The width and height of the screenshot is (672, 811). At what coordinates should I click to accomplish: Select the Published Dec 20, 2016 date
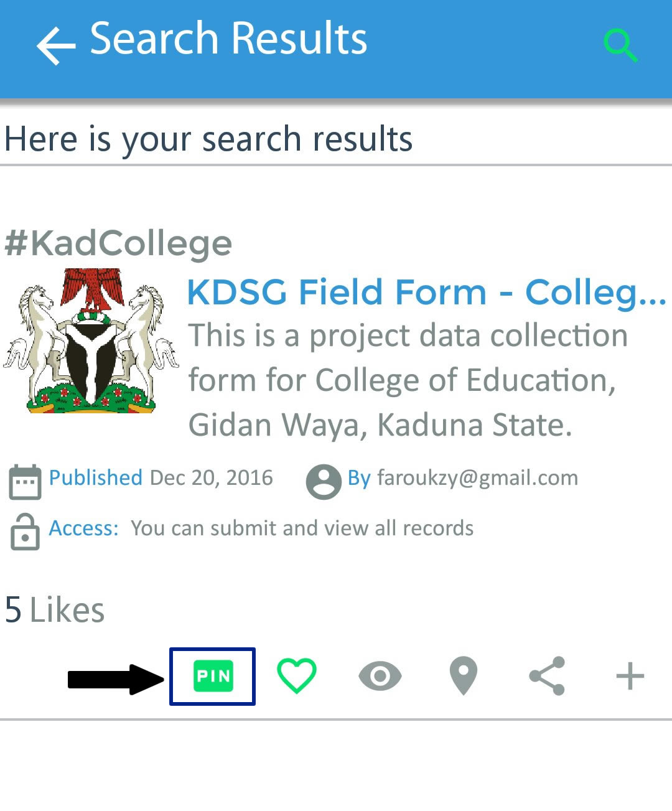(161, 478)
